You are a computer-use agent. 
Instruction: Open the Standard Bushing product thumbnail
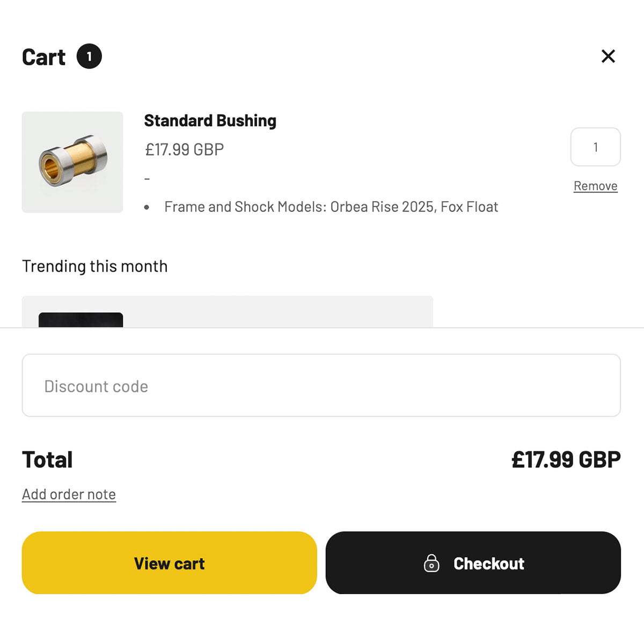[72, 162]
